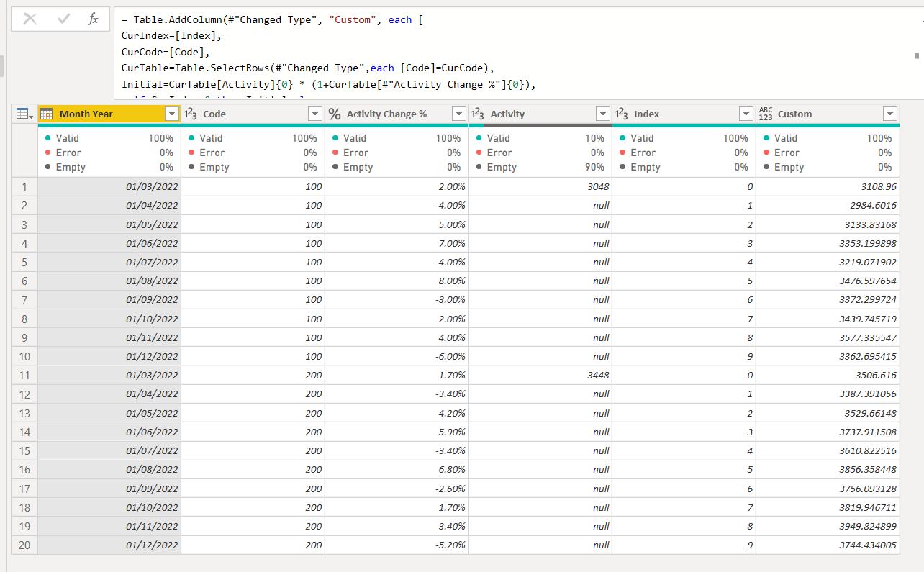This screenshot has height=572, width=924.
Task: Click the Activity Change % cell showing -5.20%
Action: [x=397, y=545]
